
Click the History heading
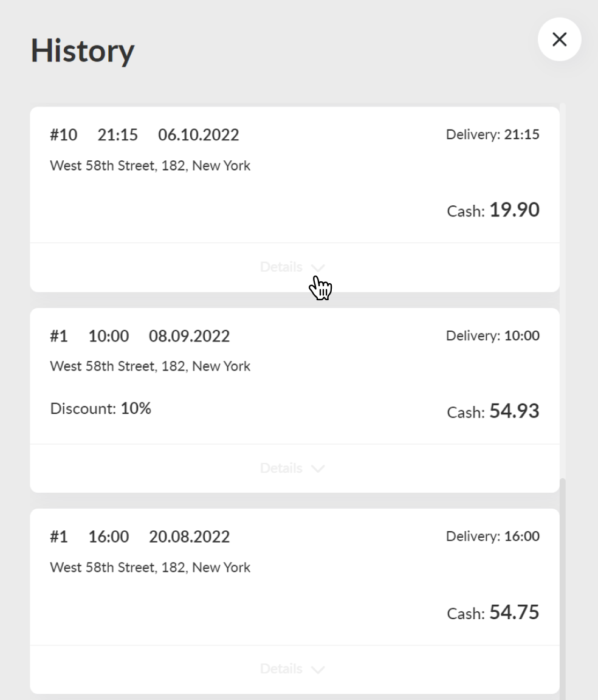pos(82,50)
